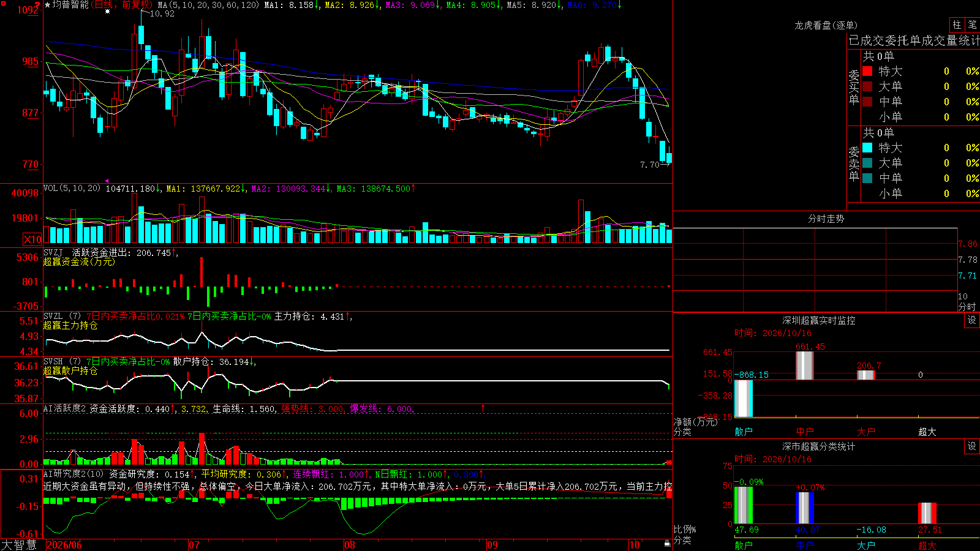The height and width of the screenshot is (551, 980).
Task: Click 中户 category under 深市超赢分类统计
Action: [x=805, y=545]
